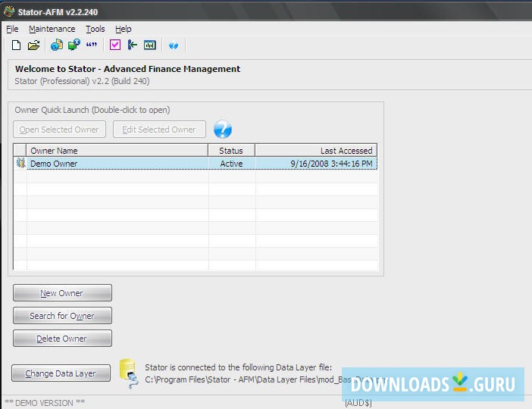Open the Help menu

tap(124, 30)
